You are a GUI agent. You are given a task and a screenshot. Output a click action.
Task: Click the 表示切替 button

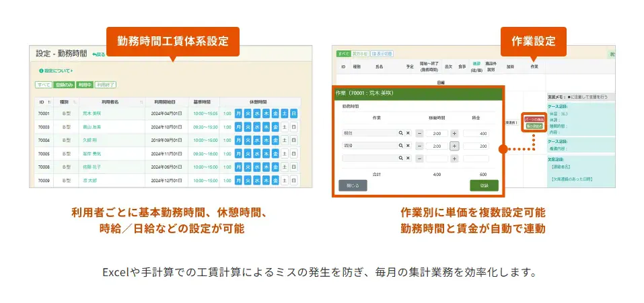pyautogui.click(x=382, y=54)
